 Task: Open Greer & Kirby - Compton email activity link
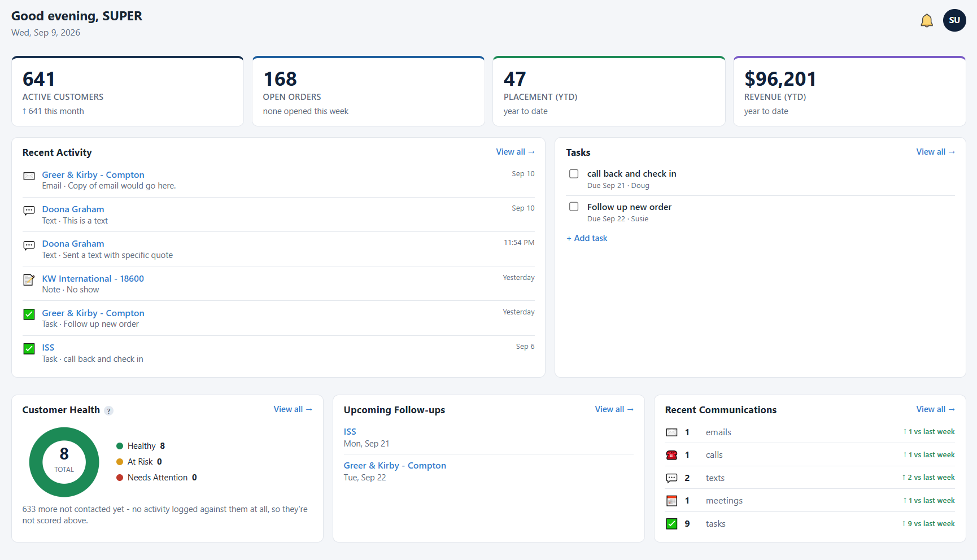93,175
